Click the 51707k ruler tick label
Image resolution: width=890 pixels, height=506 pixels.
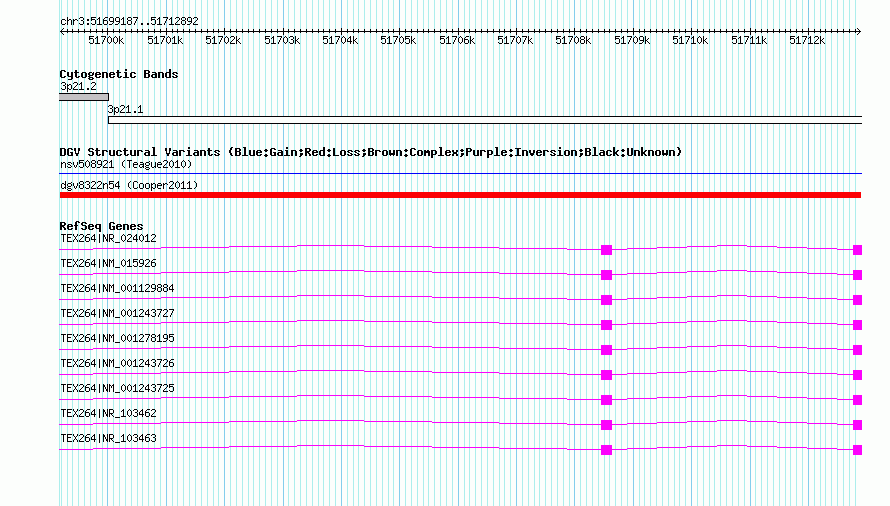pyautogui.click(x=515, y=40)
